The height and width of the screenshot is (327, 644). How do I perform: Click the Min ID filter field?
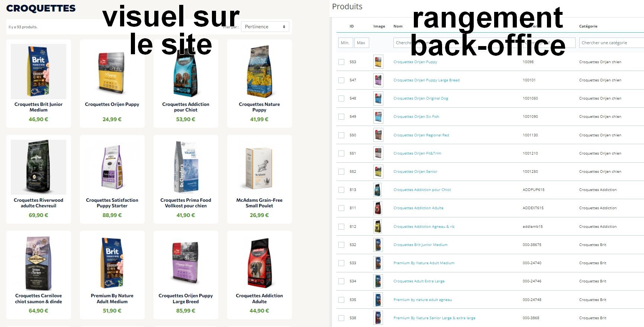pos(345,43)
